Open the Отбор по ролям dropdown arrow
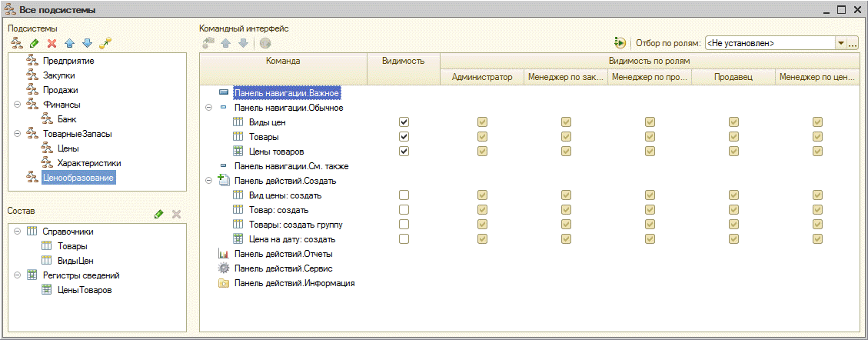 pyautogui.click(x=841, y=43)
